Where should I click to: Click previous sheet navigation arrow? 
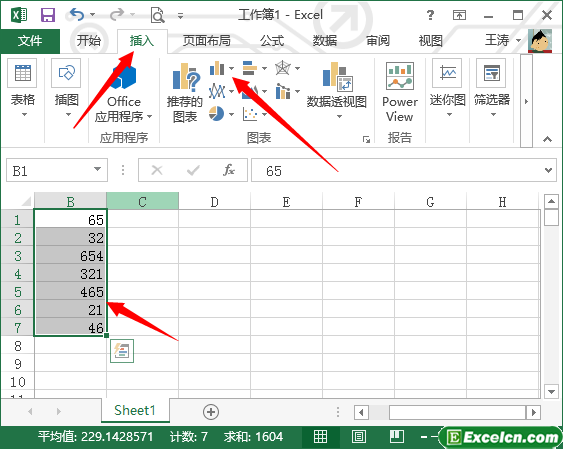click(30, 411)
